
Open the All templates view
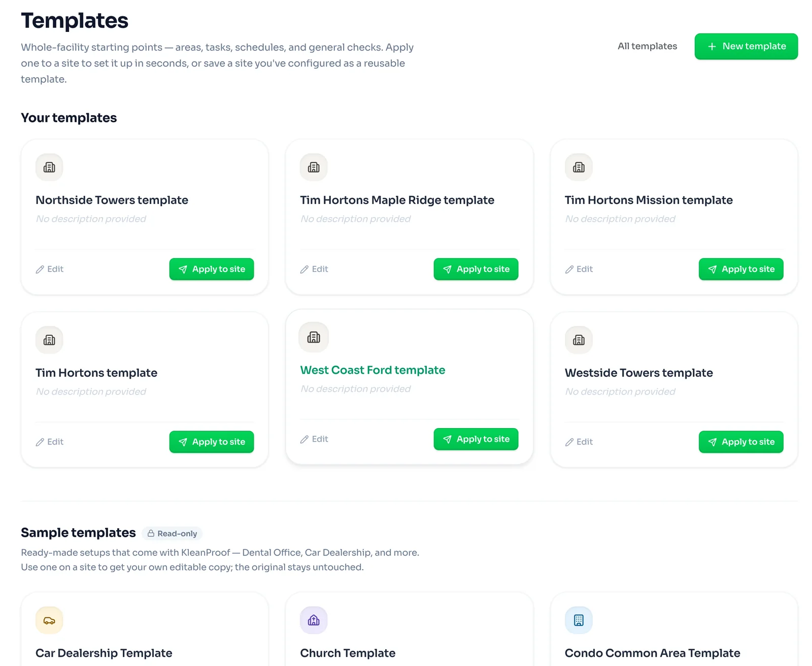(x=647, y=46)
